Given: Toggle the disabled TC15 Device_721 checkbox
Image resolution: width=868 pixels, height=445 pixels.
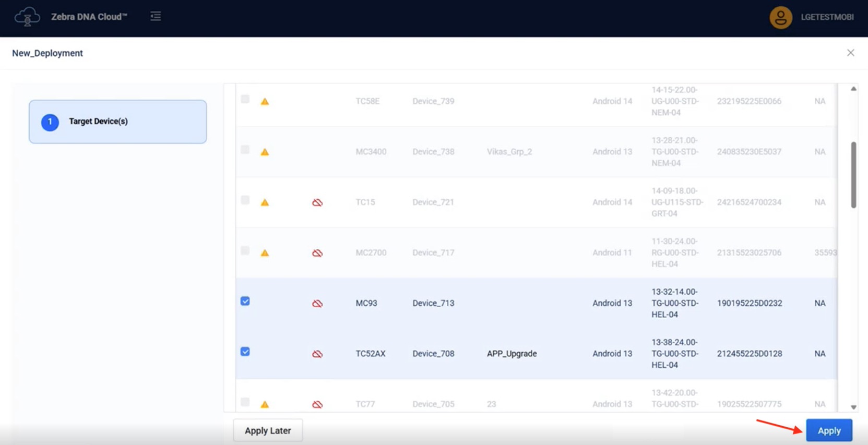Looking at the screenshot, I should [245, 200].
